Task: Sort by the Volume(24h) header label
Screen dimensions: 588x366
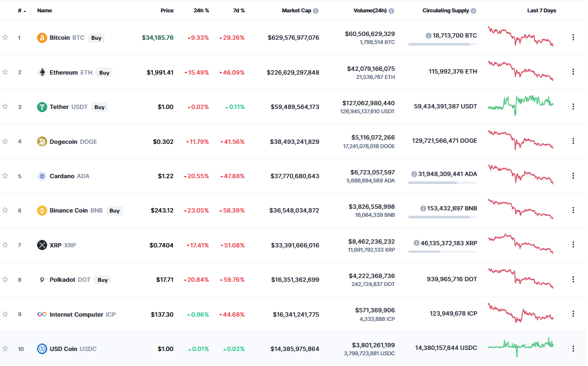Action: (x=370, y=11)
